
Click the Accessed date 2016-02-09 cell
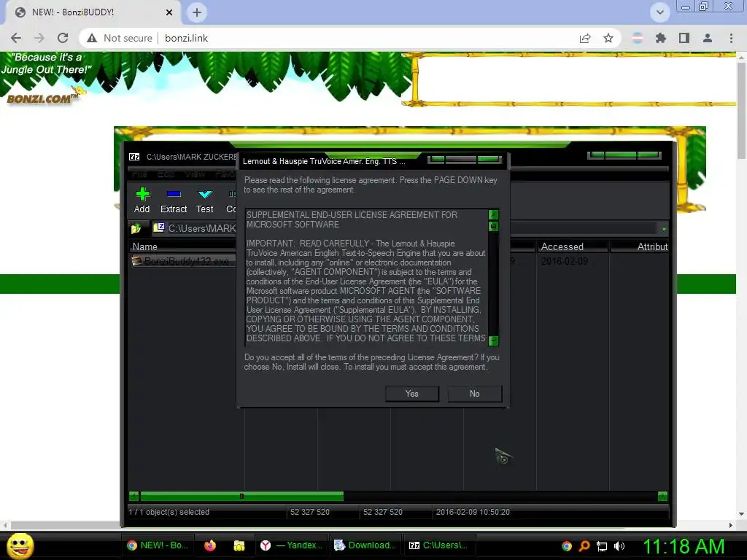pos(565,261)
